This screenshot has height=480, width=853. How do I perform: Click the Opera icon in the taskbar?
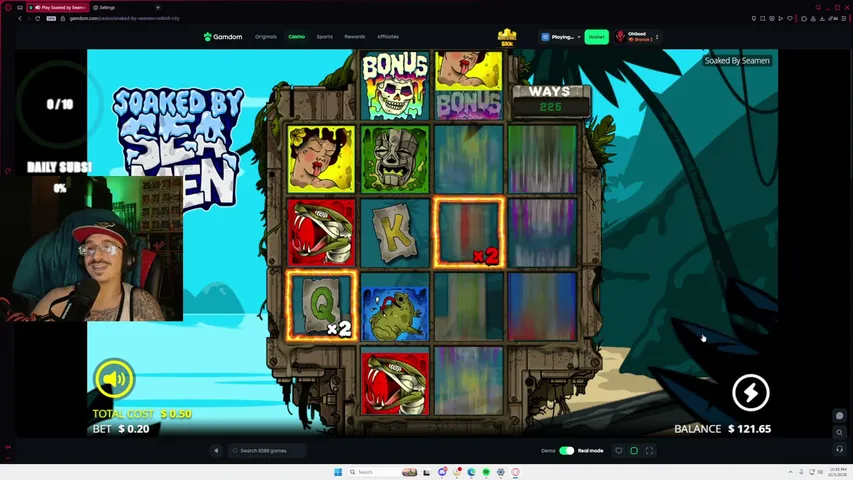click(x=515, y=472)
